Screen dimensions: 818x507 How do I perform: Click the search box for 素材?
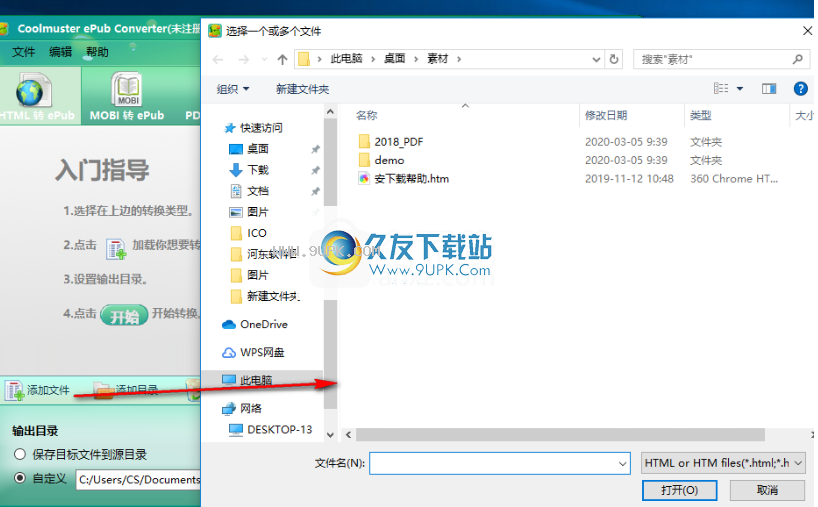coord(721,59)
